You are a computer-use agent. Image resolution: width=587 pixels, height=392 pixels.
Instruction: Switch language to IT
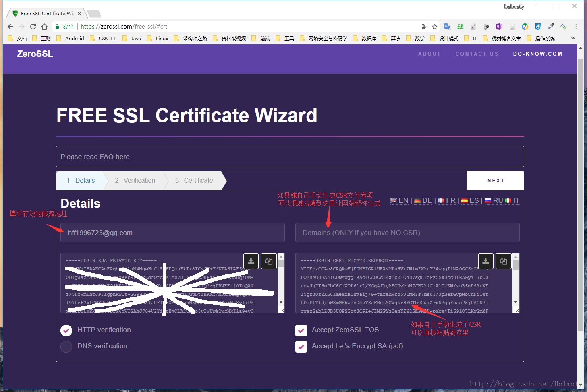[512, 200]
